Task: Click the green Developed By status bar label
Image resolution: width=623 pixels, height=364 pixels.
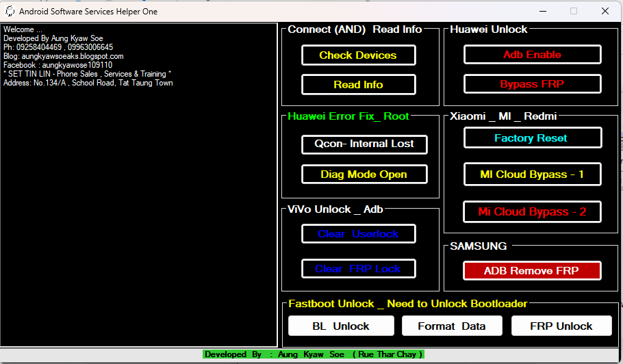Action: (314, 354)
